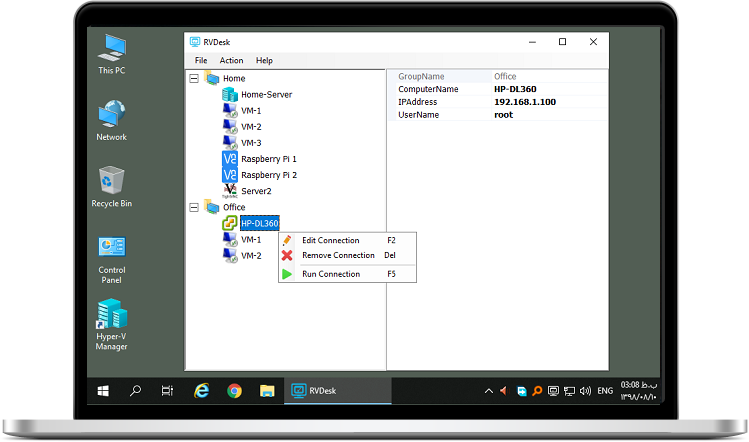Launch Chrome from the taskbar

click(234, 391)
